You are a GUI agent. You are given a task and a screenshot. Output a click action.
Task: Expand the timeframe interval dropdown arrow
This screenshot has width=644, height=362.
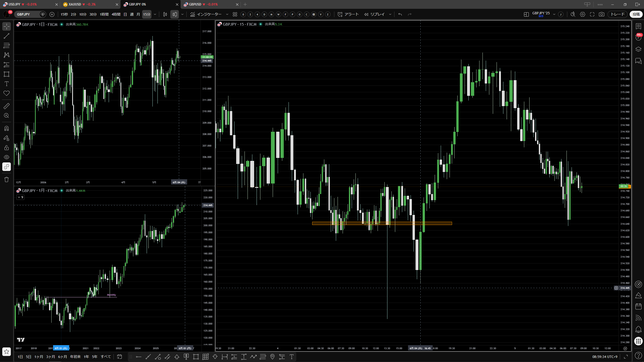pyautogui.click(x=155, y=14)
